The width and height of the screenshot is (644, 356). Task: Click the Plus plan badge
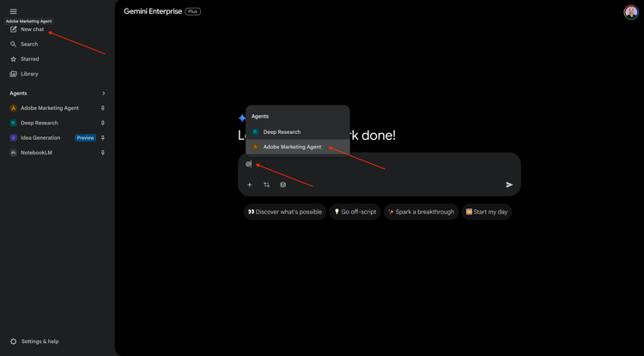click(x=192, y=11)
